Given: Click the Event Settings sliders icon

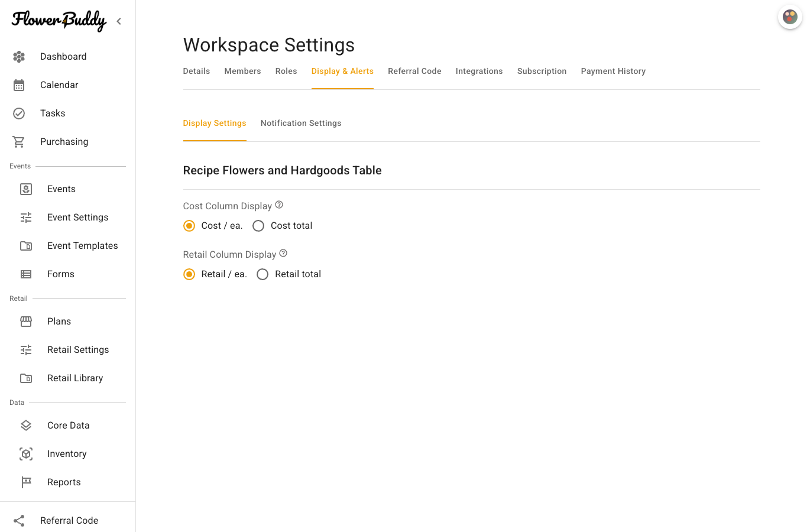Looking at the screenshot, I should [26, 218].
